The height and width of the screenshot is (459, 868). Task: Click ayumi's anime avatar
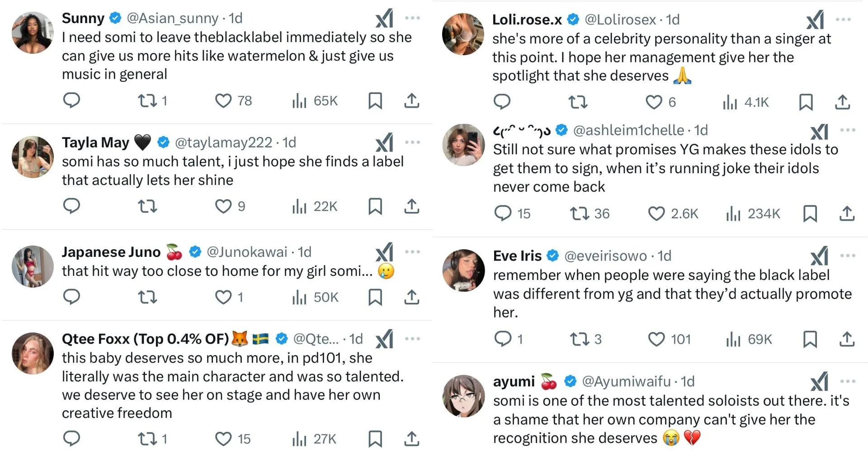[463, 396]
